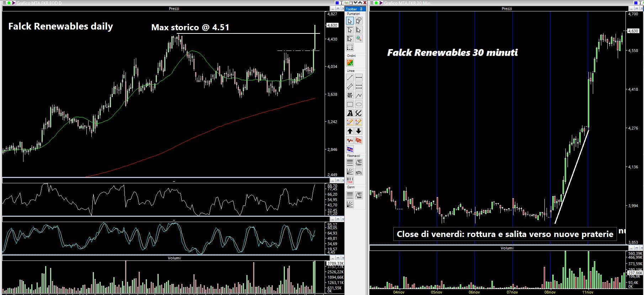Click the 11nov date marker on time axis
The image size is (644, 295).
(x=588, y=292)
